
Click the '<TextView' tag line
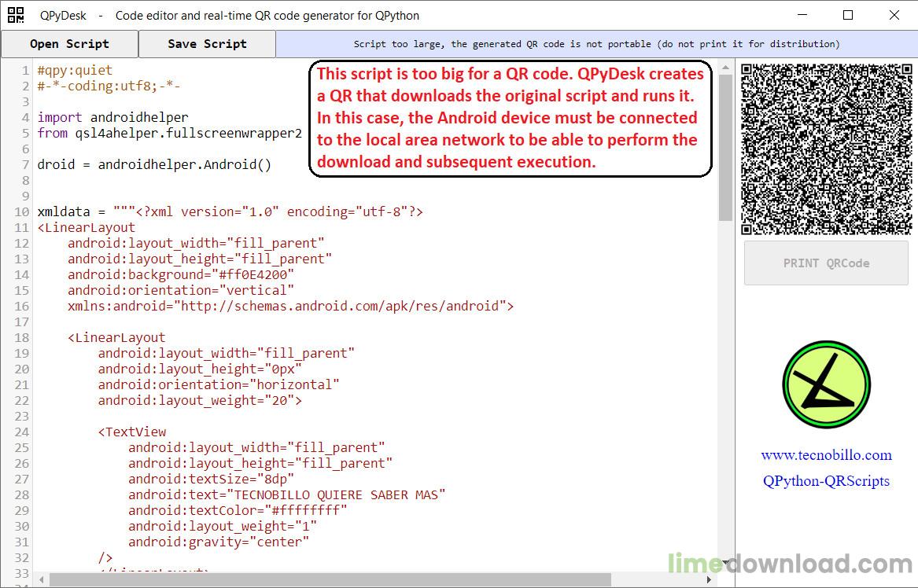pos(132,432)
